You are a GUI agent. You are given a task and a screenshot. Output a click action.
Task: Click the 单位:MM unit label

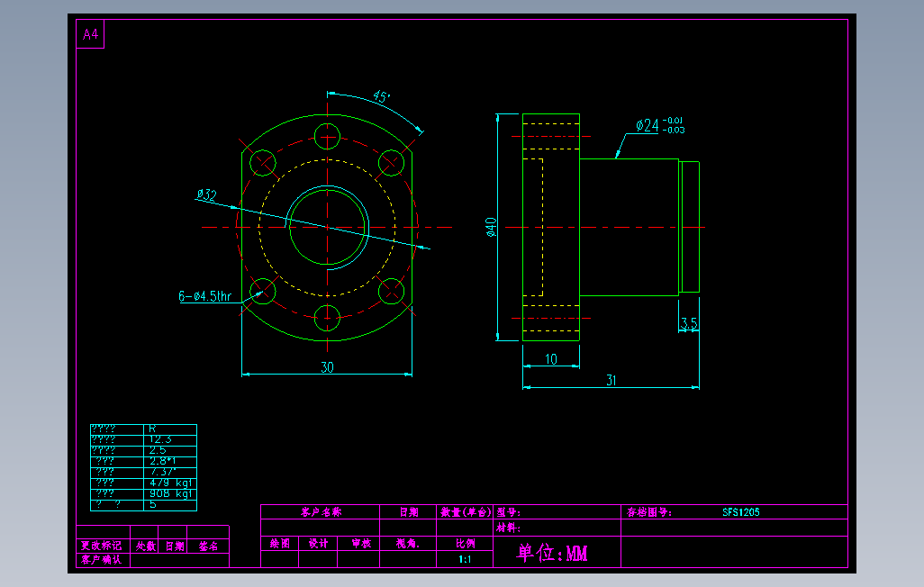[x=551, y=552]
